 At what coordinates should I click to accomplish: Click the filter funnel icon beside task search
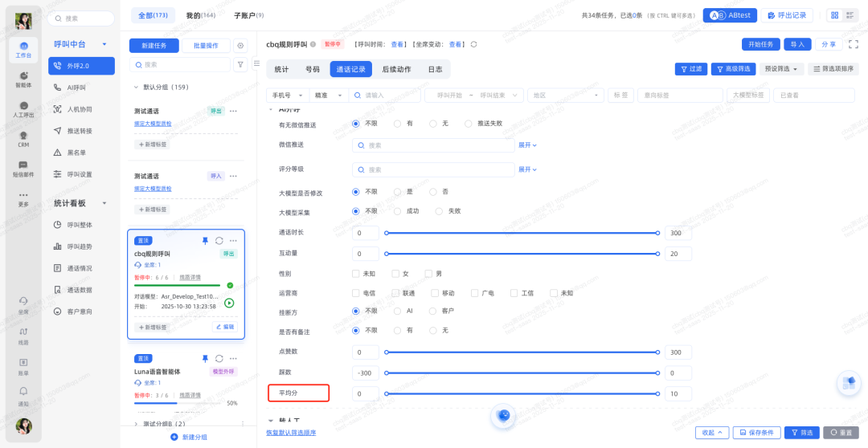240,64
